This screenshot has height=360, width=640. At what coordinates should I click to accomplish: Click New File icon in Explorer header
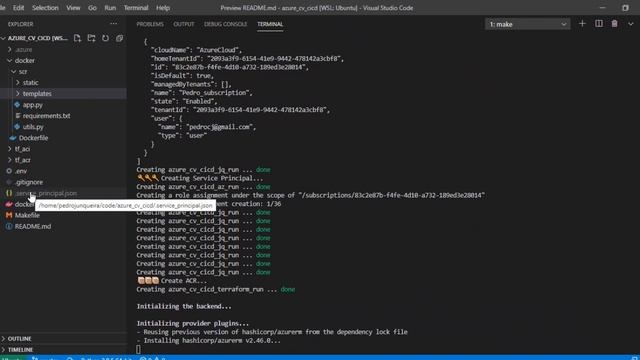click(77, 38)
